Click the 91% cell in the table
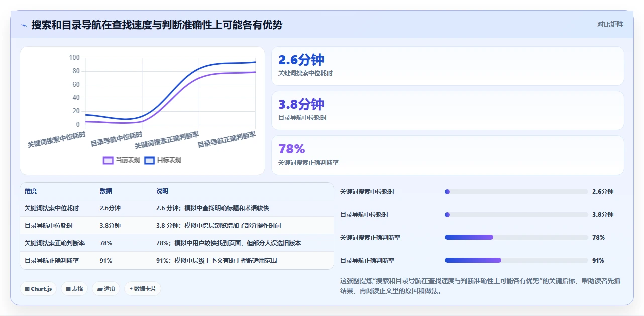 pyautogui.click(x=106, y=260)
